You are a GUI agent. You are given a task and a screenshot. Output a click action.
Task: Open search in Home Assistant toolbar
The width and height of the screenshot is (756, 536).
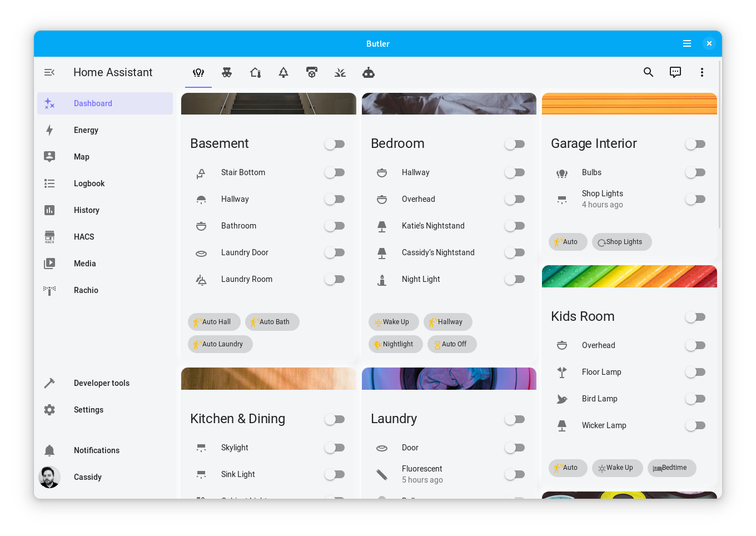(648, 72)
